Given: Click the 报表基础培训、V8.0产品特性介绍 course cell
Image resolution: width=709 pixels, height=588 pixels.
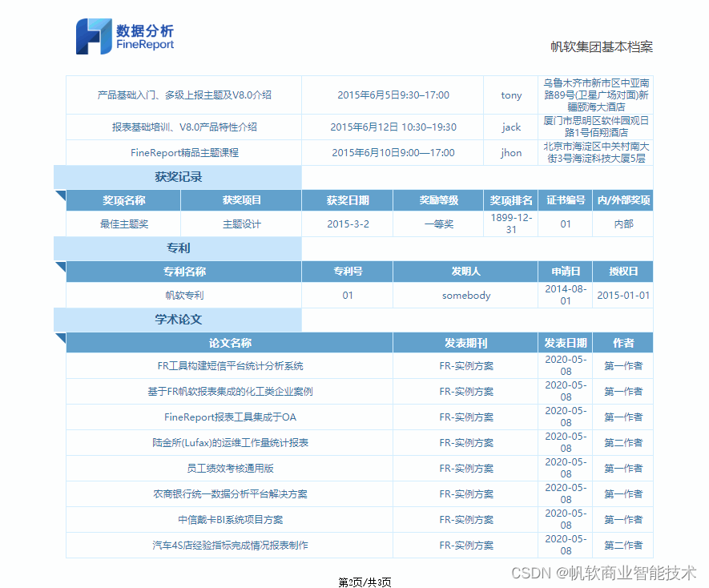Looking at the screenshot, I should 184,127.
